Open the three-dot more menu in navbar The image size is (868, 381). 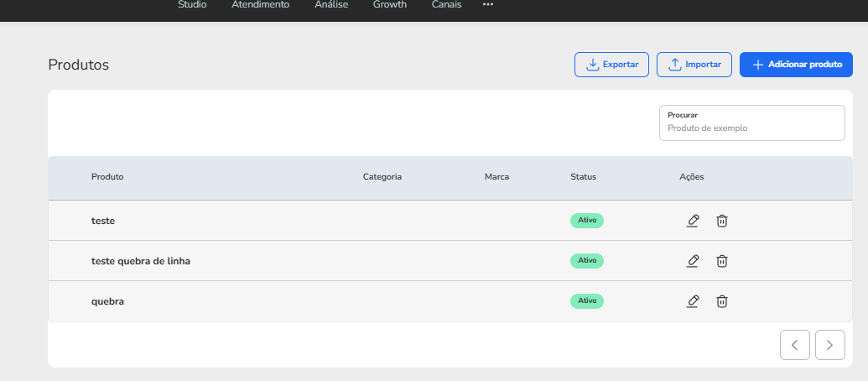point(488,4)
